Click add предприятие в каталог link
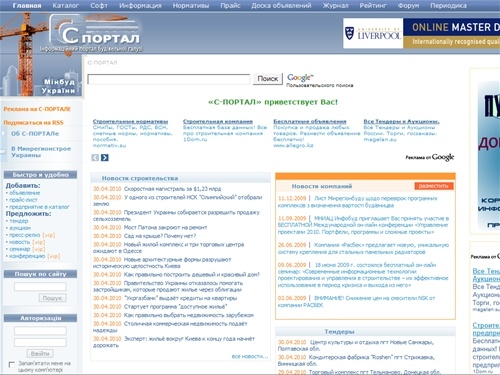Image resolution: width=500 pixels, height=375 pixels. point(39,207)
